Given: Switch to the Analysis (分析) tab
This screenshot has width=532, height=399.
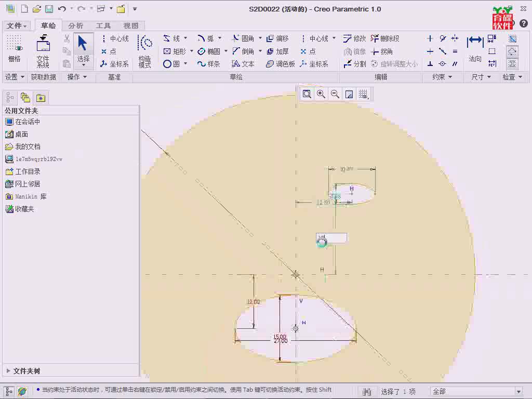Looking at the screenshot, I should (75, 26).
